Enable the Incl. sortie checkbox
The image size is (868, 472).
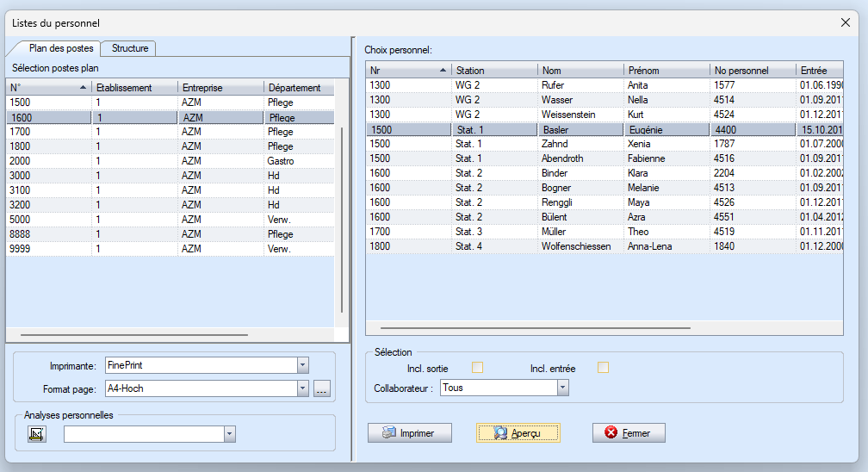[477, 368]
